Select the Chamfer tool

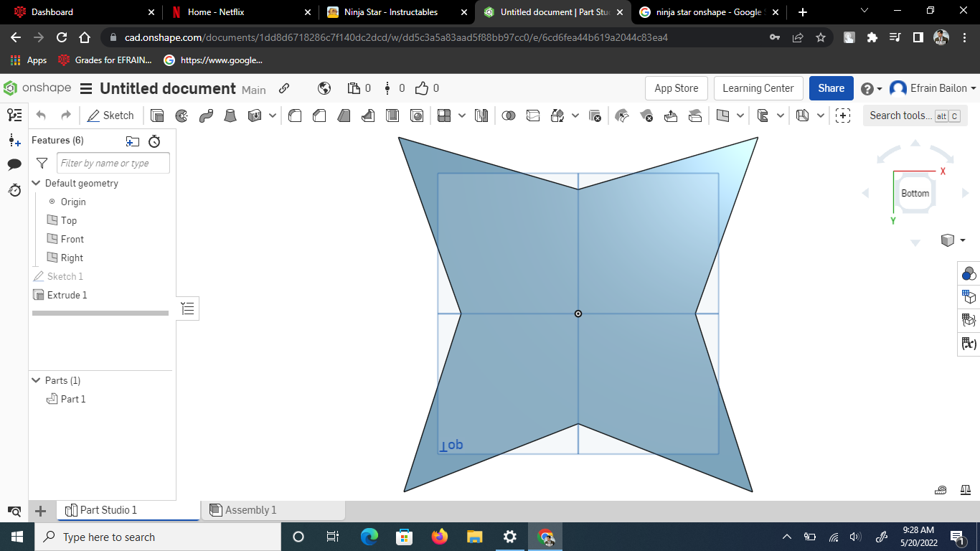tap(319, 115)
